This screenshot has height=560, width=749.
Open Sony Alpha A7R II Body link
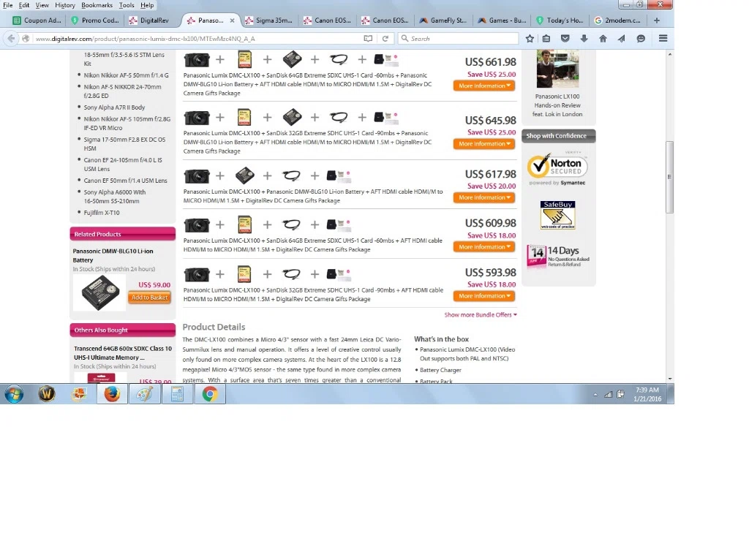114,107
